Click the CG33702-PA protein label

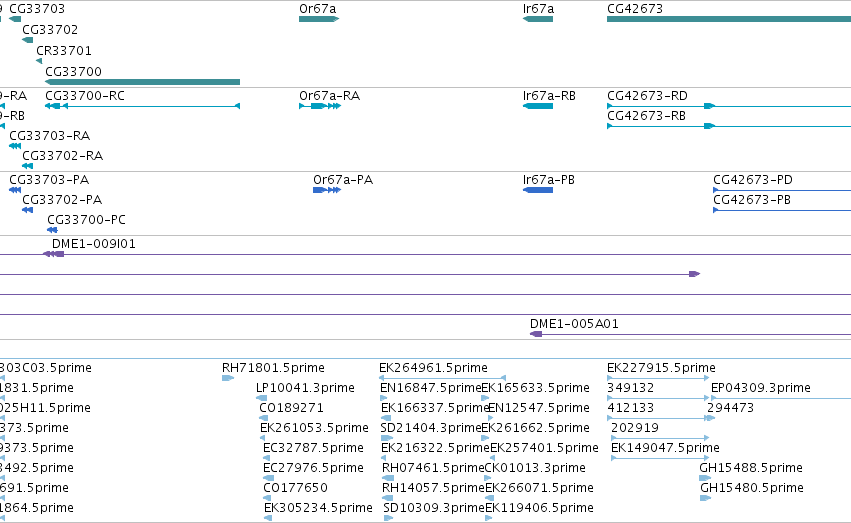[62, 200]
